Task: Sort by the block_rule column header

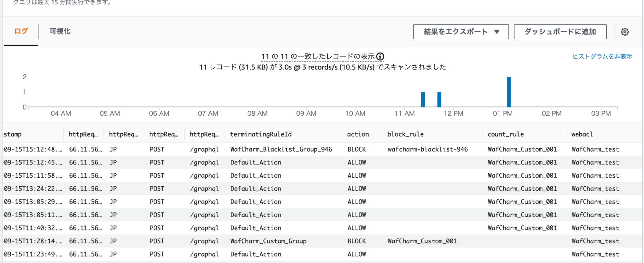Action: [405, 134]
